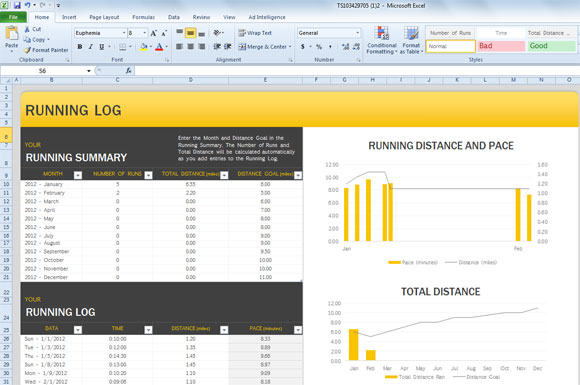Image resolution: width=580 pixels, height=385 pixels.
Task: Apply the Good green cell style
Action: (x=551, y=46)
